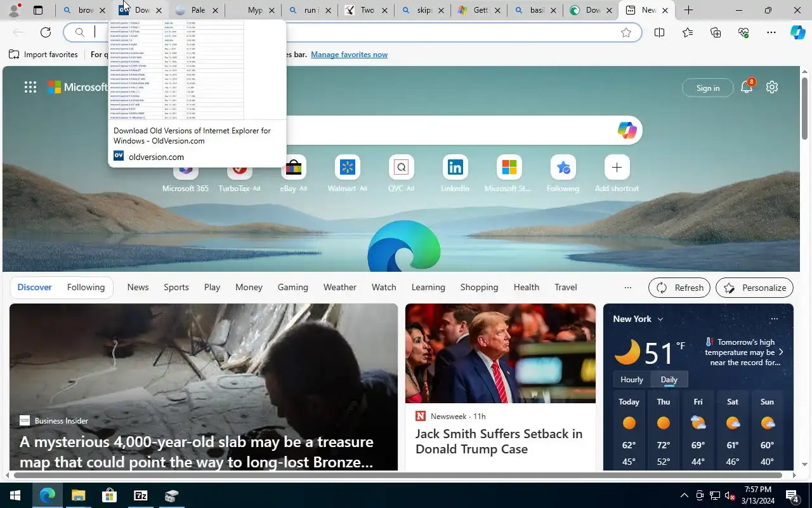The image size is (812, 508).
Task: Click the horizontal page scrollbar
Action: pyautogui.click(x=398, y=475)
